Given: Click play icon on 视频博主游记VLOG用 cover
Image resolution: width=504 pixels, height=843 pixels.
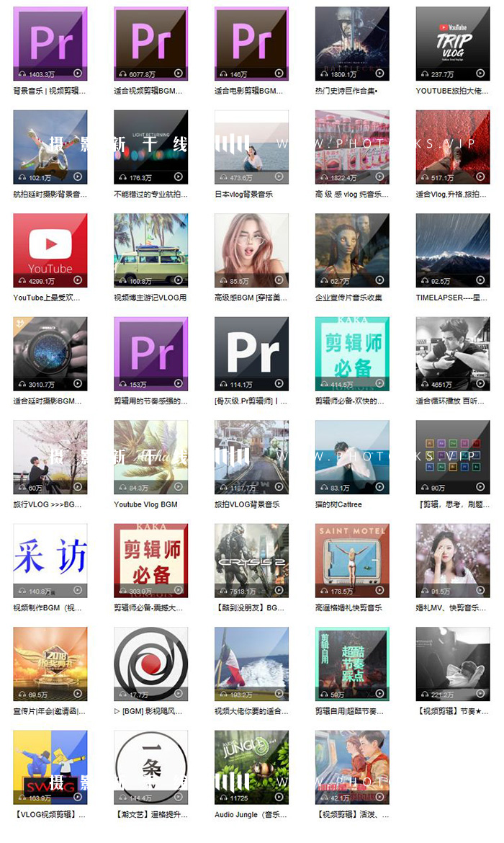Looking at the screenshot, I should [179, 280].
